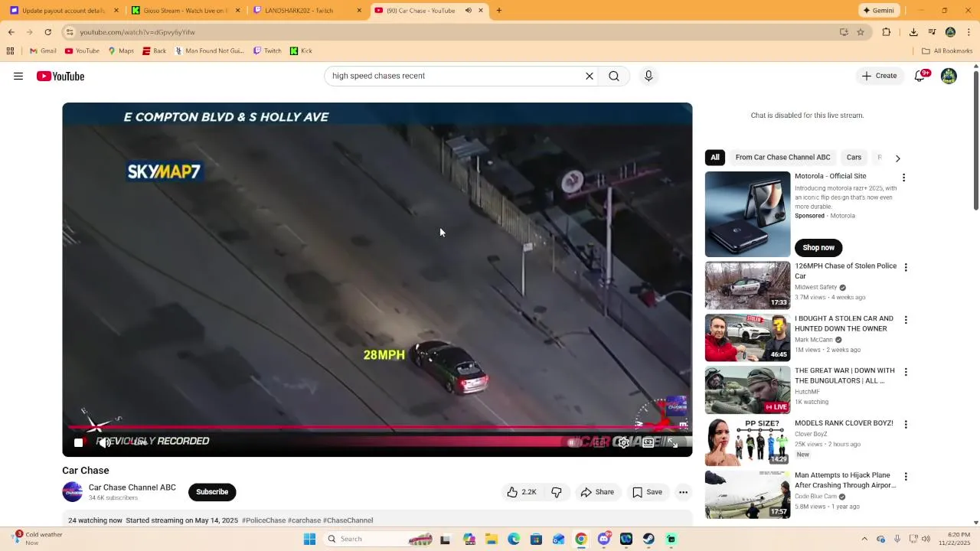This screenshot has width=980, height=551.
Task: Open All Bookmarks folder
Action: (947, 51)
